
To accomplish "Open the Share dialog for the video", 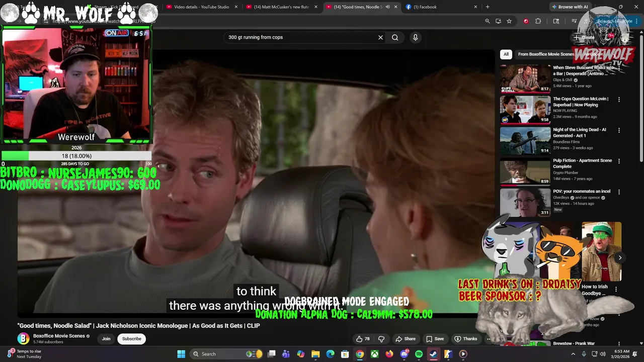I will 406,339.
